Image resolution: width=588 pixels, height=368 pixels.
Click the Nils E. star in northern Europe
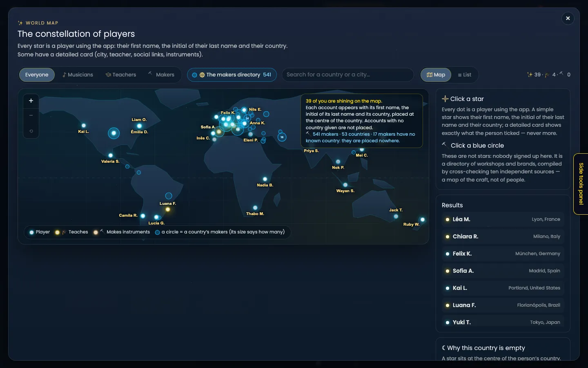(244, 110)
